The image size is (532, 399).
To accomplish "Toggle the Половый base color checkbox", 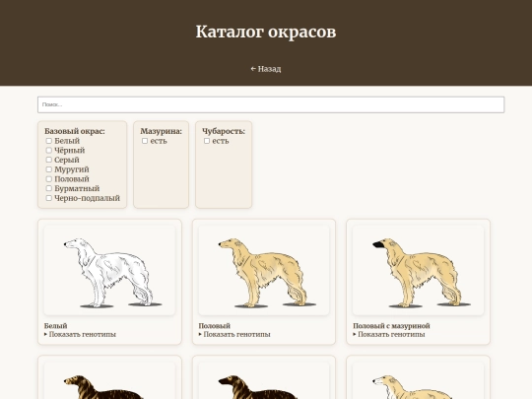I will coord(49,178).
